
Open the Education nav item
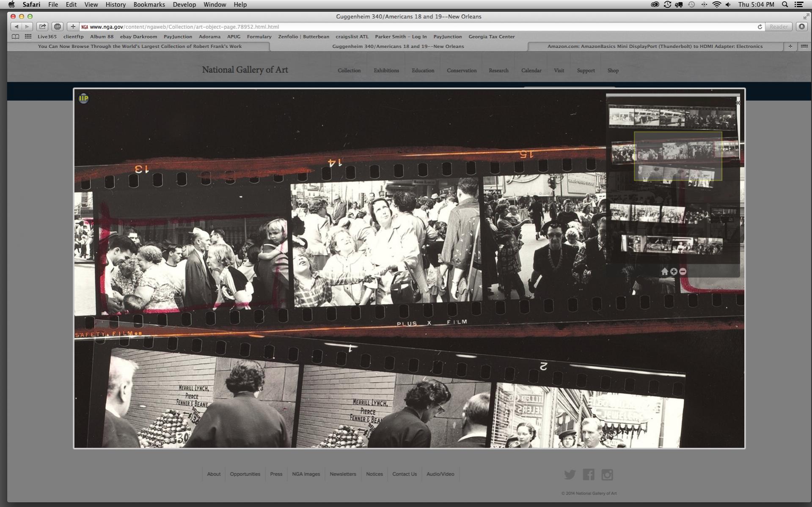[423, 71]
